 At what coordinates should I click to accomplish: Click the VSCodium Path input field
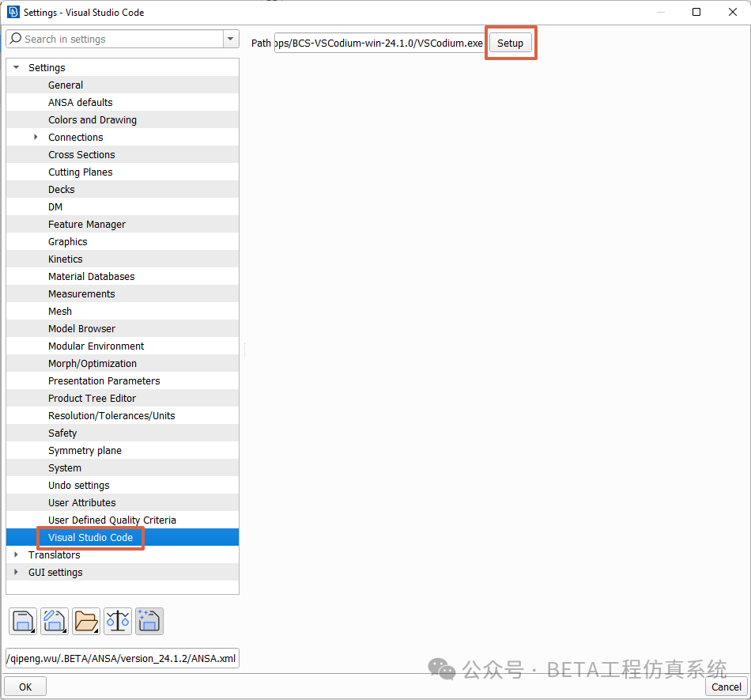click(x=379, y=44)
